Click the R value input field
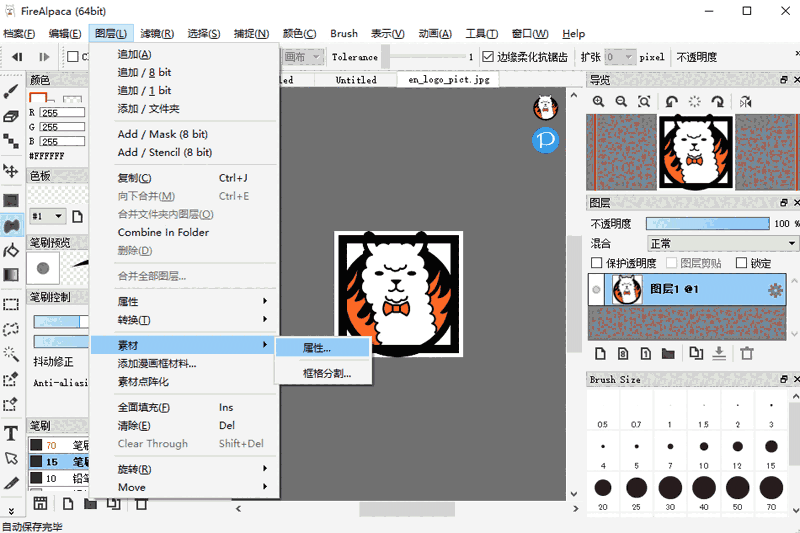This screenshot has width=800, height=533. (62, 112)
